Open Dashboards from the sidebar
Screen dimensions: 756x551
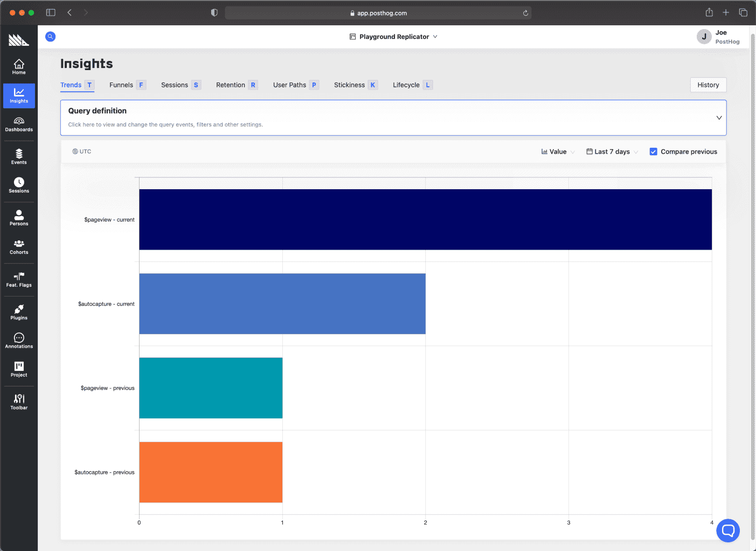pos(19,124)
